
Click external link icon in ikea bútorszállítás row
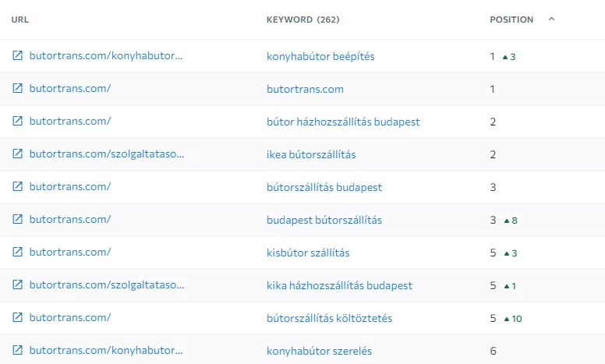coord(18,154)
